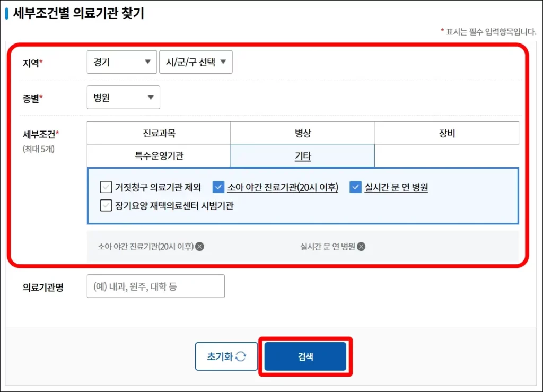Click the 실시간 문 연 병원 label link

[396, 187]
